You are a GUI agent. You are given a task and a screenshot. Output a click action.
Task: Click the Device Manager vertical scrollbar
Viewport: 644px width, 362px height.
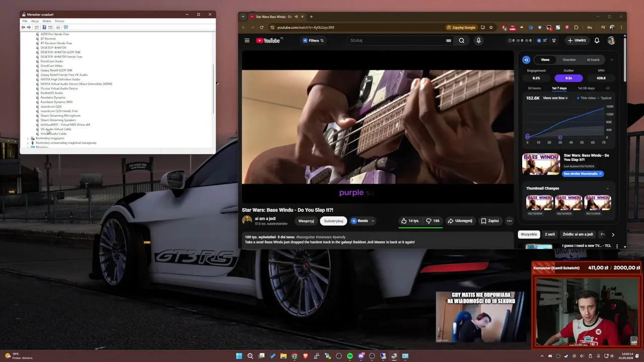(x=214, y=88)
